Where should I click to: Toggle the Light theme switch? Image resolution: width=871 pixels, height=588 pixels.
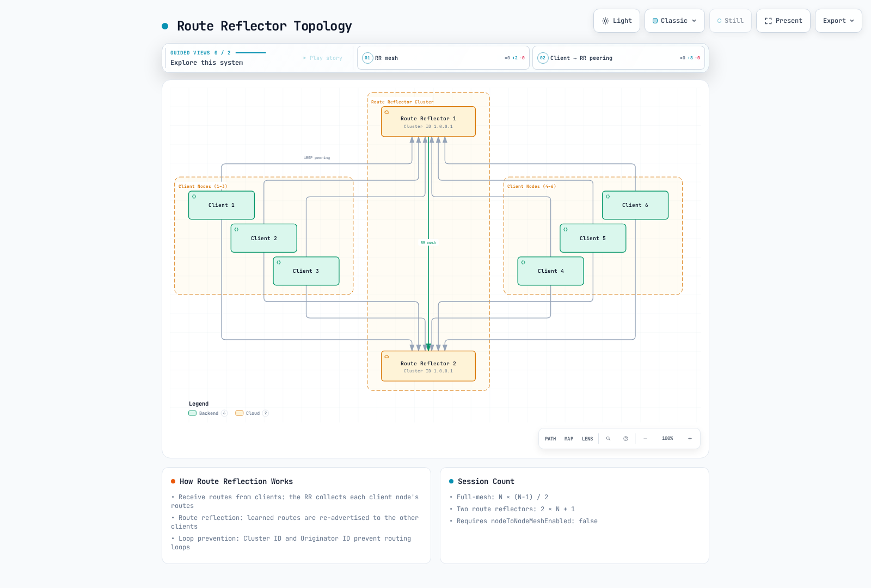[x=617, y=21]
